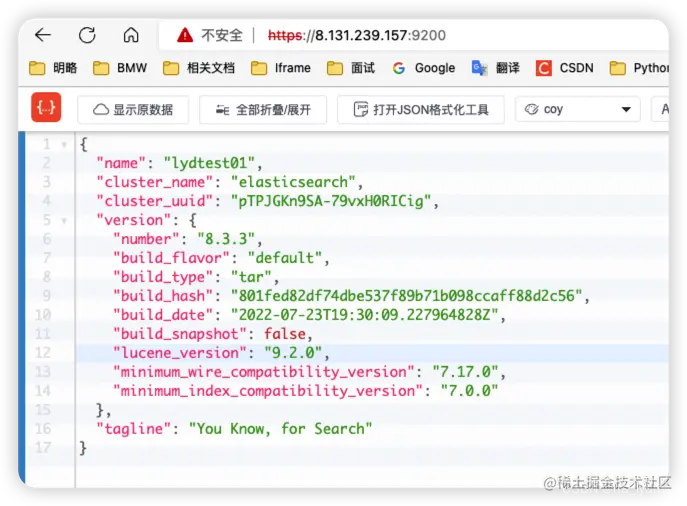Click the red not-secure warning triangle
Viewport: 687px width, 506px height.
(185, 35)
